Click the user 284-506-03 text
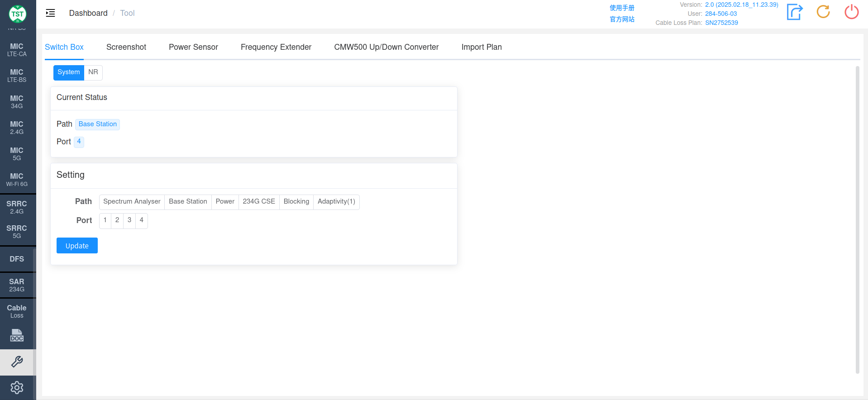The height and width of the screenshot is (400, 868). coord(721,14)
